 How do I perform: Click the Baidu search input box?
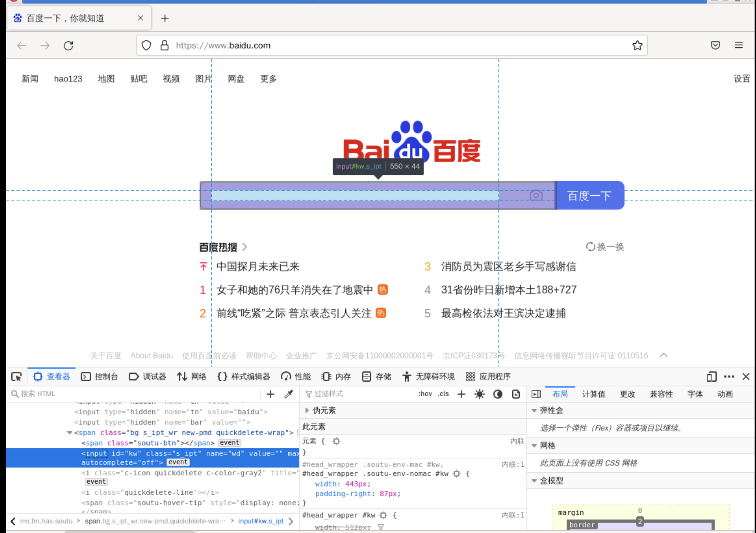tap(378, 195)
